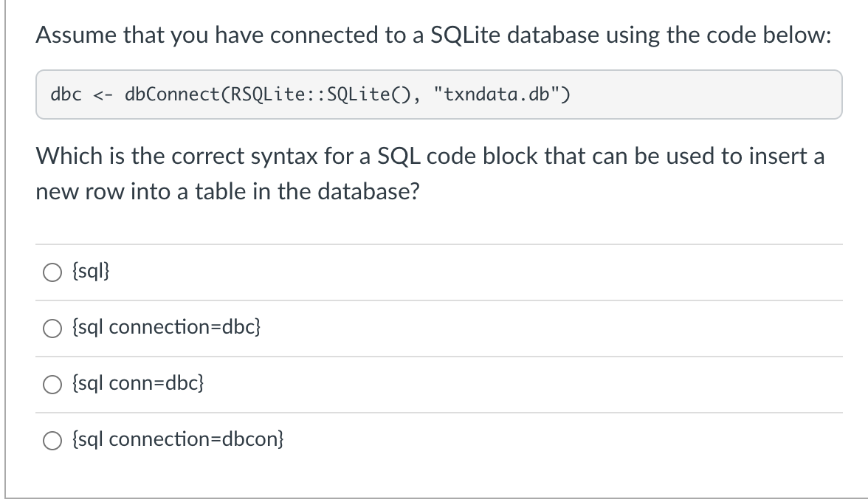The height and width of the screenshot is (502, 868).
Task: Click the {sql connection=dbcon} answer label
Action: [x=178, y=439]
